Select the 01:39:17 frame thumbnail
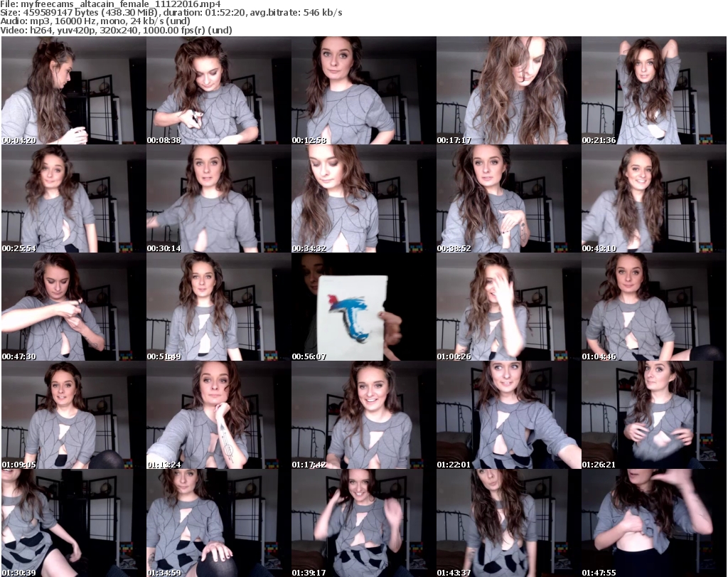This screenshot has width=728, height=577. pyautogui.click(x=363, y=523)
